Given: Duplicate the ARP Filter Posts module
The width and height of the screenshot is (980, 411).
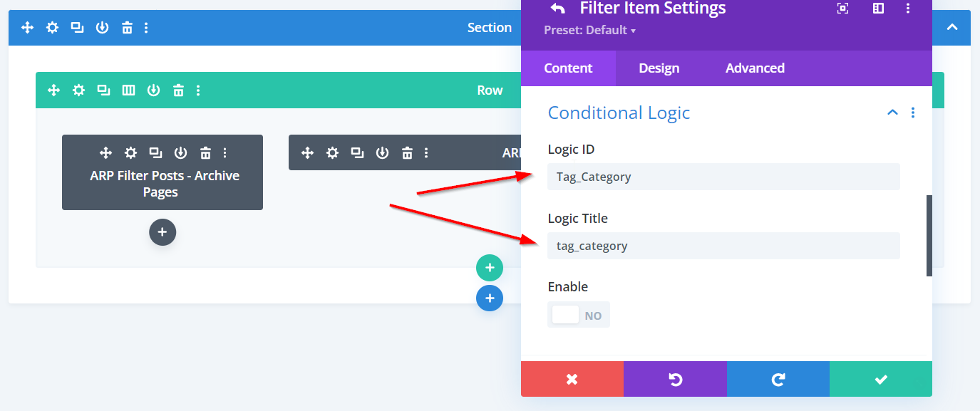Looking at the screenshot, I should coord(155,152).
